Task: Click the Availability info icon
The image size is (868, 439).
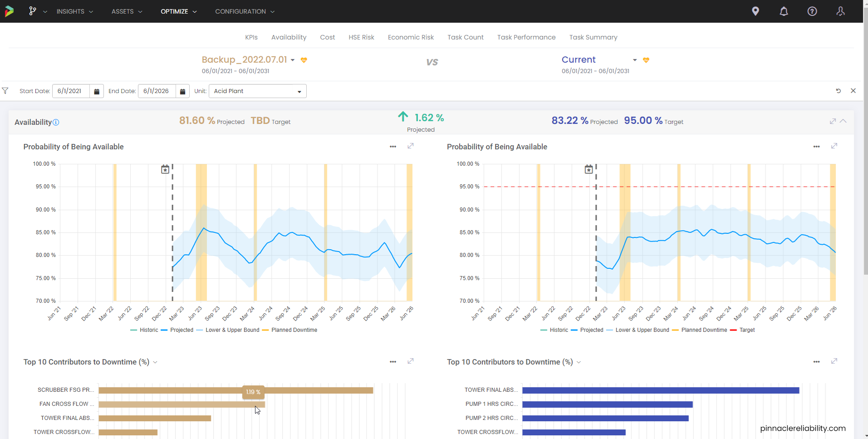Action: point(56,122)
